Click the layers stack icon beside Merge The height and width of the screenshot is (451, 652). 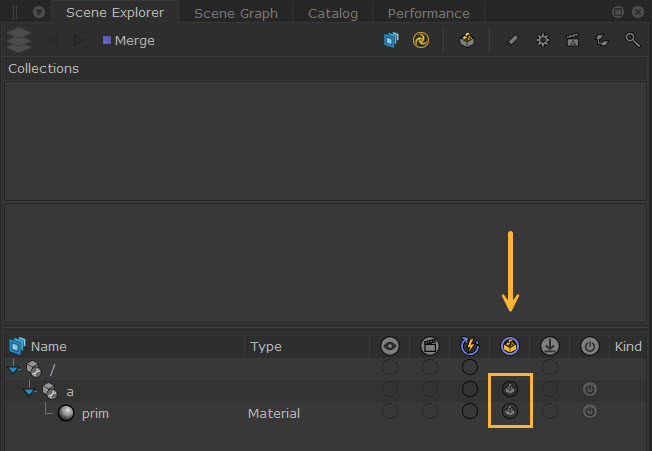click(x=18, y=40)
